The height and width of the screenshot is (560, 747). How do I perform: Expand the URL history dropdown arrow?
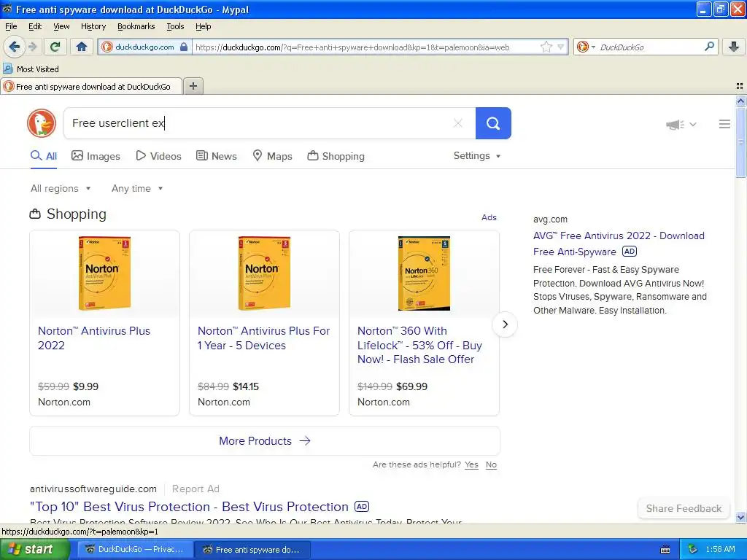pyautogui.click(x=561, y=47)
